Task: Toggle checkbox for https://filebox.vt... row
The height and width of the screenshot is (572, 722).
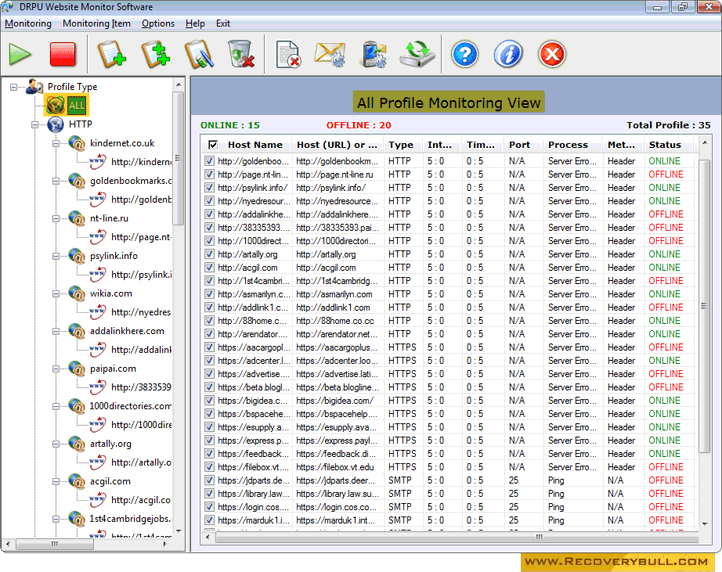Action: (210, 467)
